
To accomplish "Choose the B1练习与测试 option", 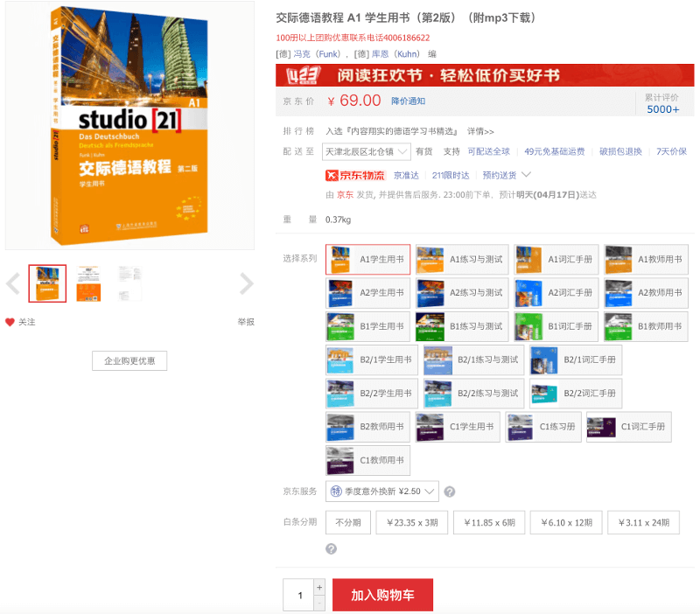I will tap(462, 326).
